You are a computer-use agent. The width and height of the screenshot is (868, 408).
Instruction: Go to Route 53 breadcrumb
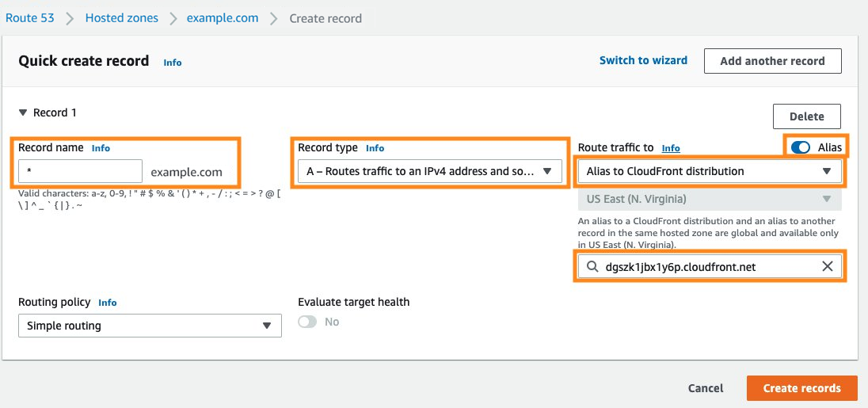click(30, 17)
